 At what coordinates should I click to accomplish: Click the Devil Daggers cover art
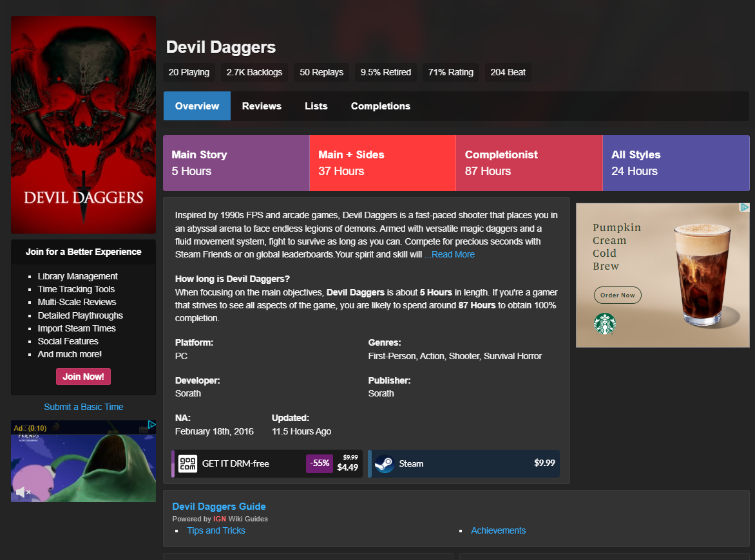coord(83,125)
